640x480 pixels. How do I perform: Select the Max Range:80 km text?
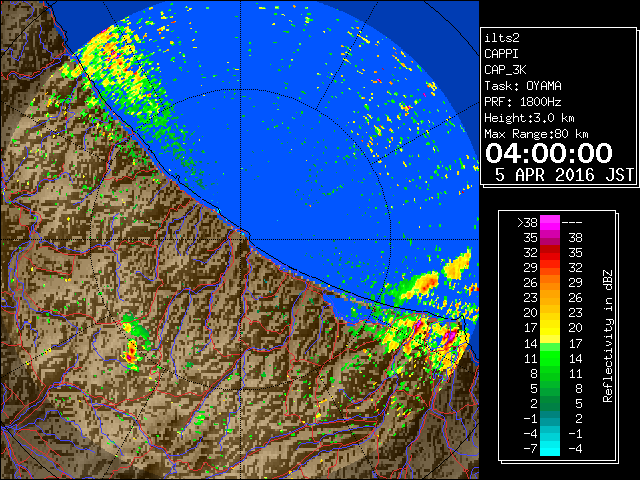pyautogui.click(x=536, y=134)
